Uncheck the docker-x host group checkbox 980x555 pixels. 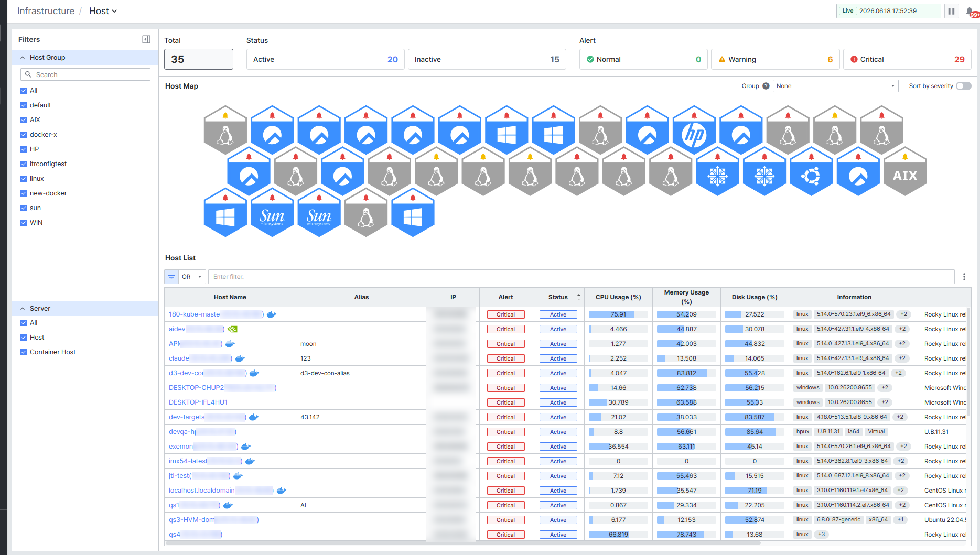pos(24,135)
